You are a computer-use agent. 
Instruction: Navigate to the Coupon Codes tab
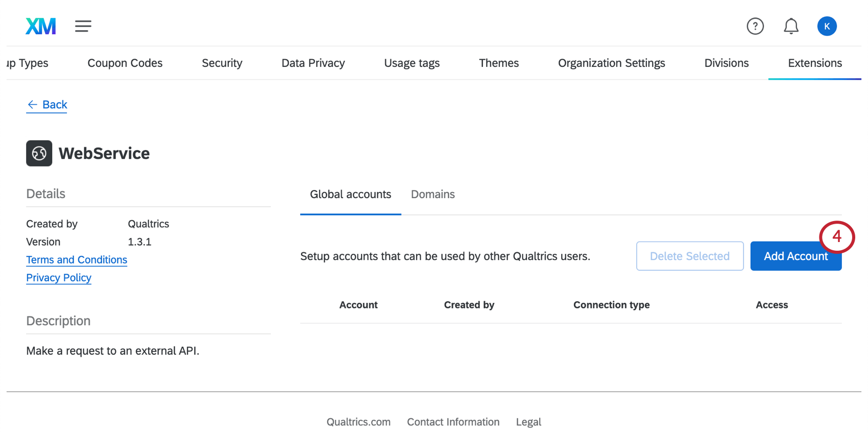[125, 63]
